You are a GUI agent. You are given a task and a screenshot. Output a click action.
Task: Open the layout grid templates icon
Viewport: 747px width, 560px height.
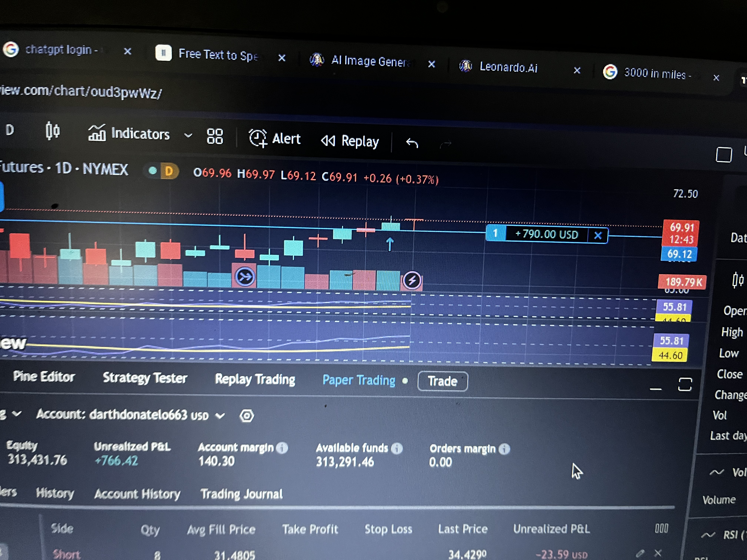pyautogui.click(x=215, y=136)
